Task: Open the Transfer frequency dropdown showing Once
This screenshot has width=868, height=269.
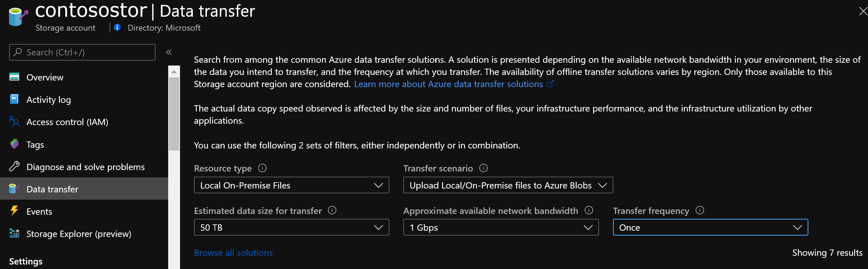Action: point(710,227)
